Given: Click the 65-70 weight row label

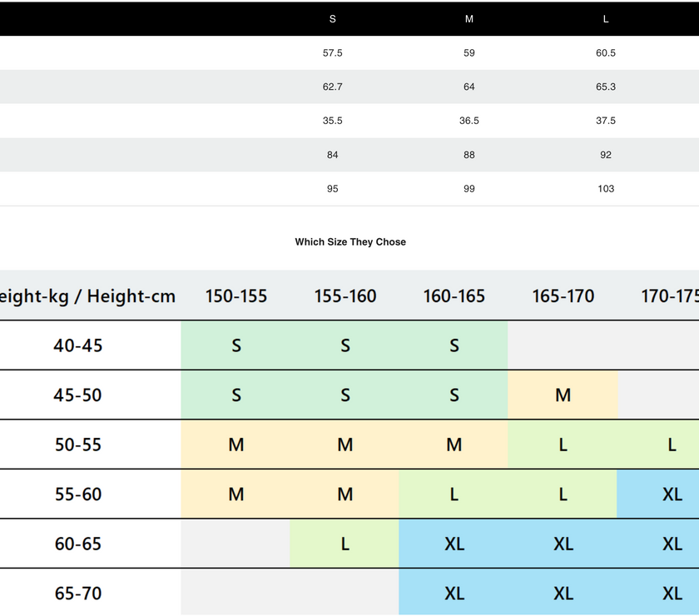Looking at the screenshot, I should (x=78, y=594).
